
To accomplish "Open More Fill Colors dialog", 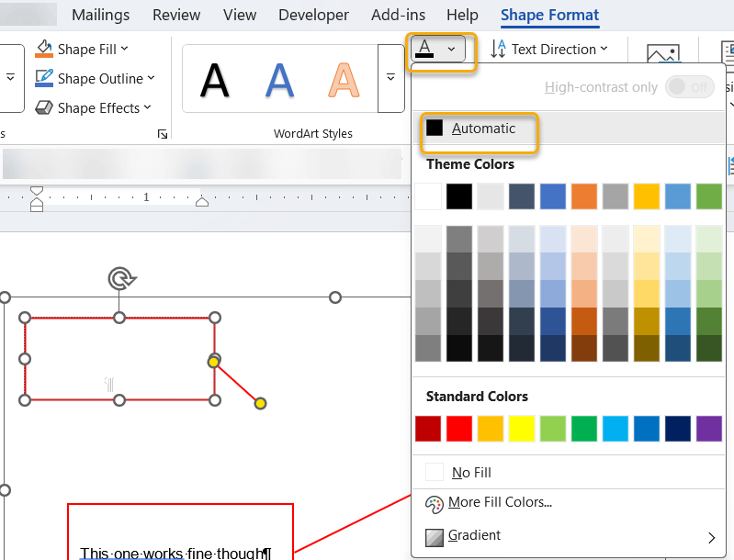I will click(569, 502).
